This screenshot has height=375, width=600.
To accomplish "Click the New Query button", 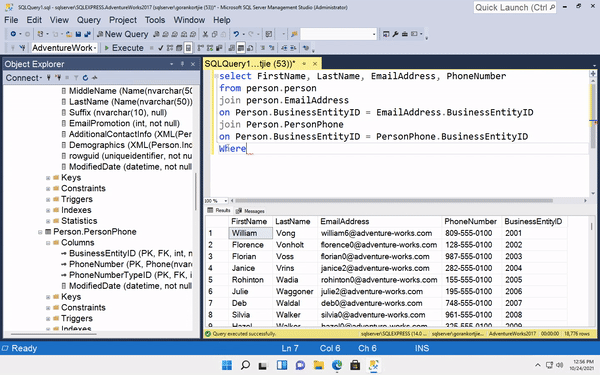I will [122, 34].
